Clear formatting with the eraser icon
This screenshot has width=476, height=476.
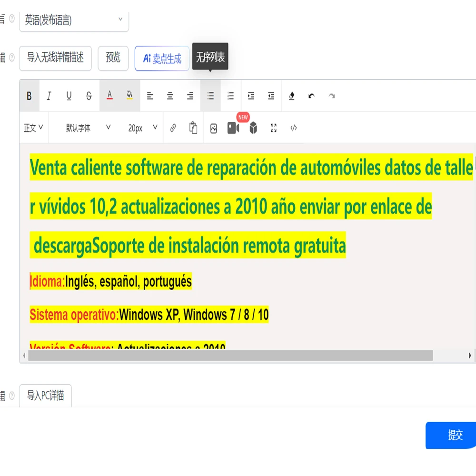(x=292, y=96)
